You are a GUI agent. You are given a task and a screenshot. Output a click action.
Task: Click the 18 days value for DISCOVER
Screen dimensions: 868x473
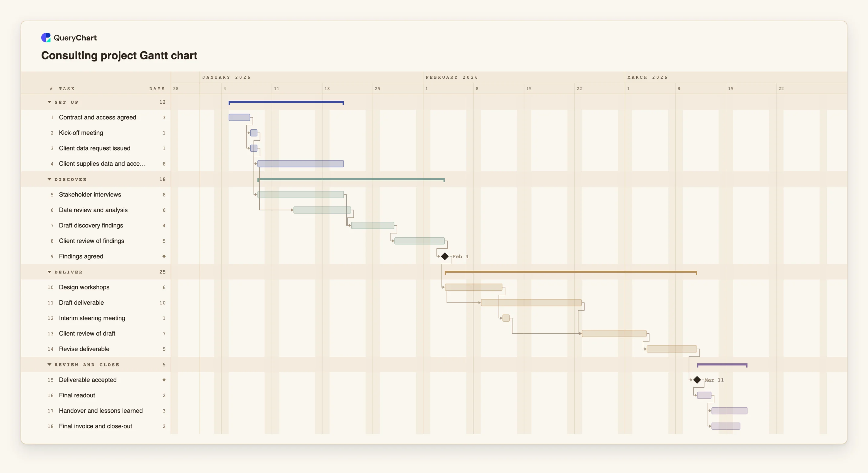tap(162, 179)
